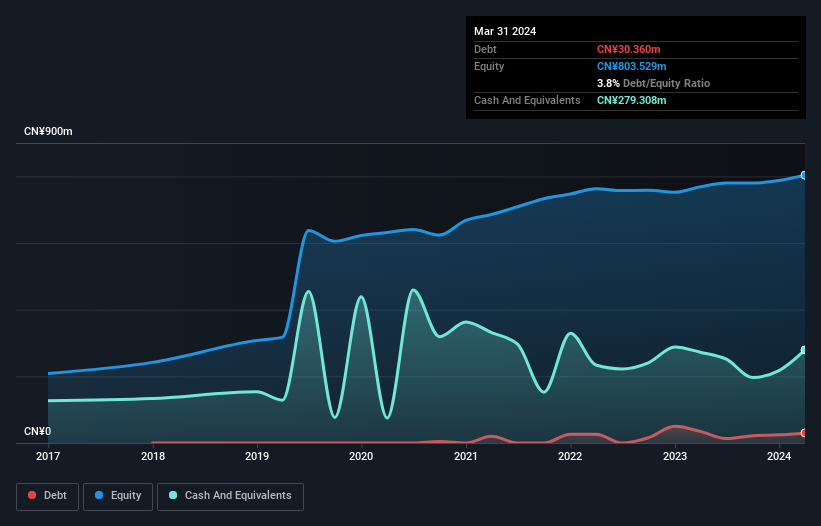Click the Debt label in tooltip
821x526 pixels.
pos(485,49)
